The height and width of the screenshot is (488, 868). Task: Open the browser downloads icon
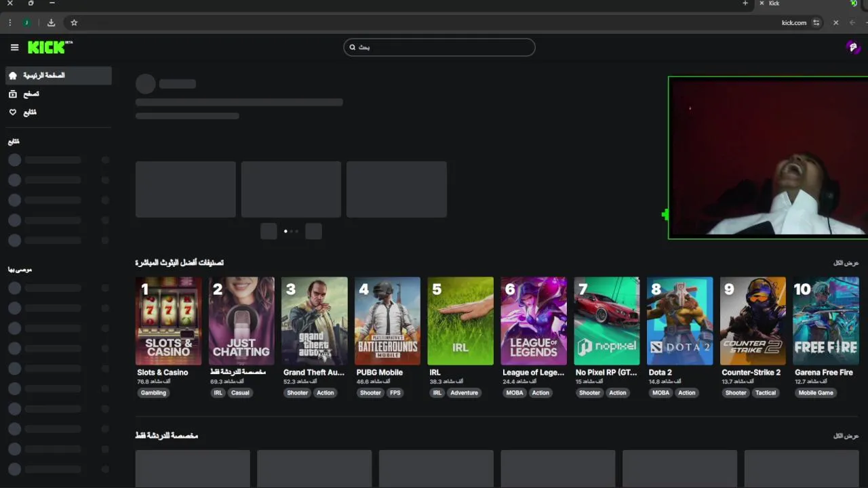coord(51,22)
